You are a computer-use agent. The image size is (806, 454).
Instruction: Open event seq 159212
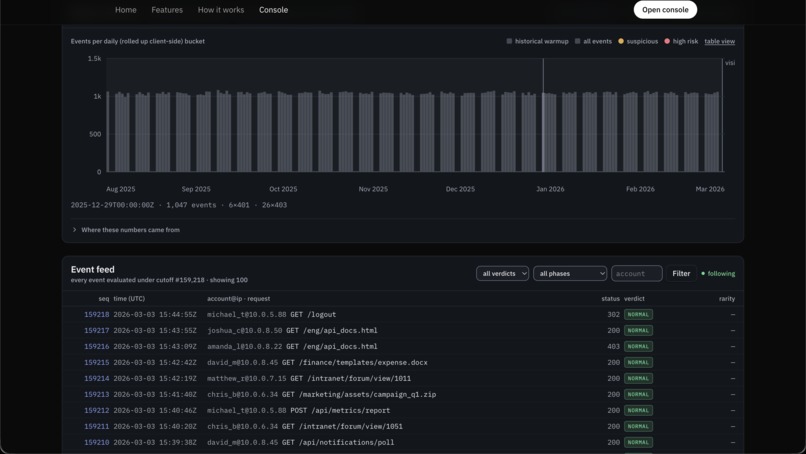pyautogui.click(x=97, y=410)
